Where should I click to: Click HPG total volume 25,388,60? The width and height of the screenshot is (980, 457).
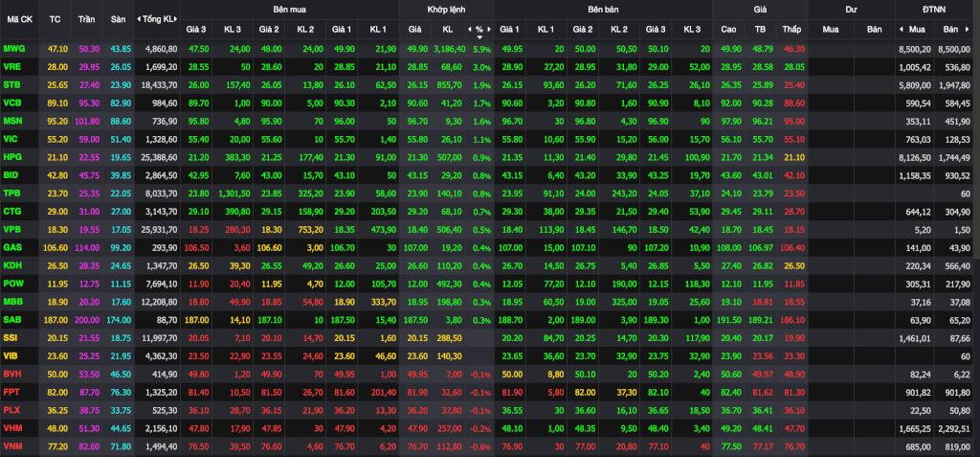point(161,156)
